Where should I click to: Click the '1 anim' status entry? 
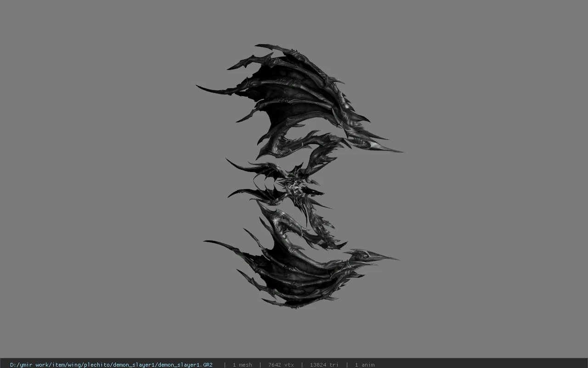[x=365, y=365]
